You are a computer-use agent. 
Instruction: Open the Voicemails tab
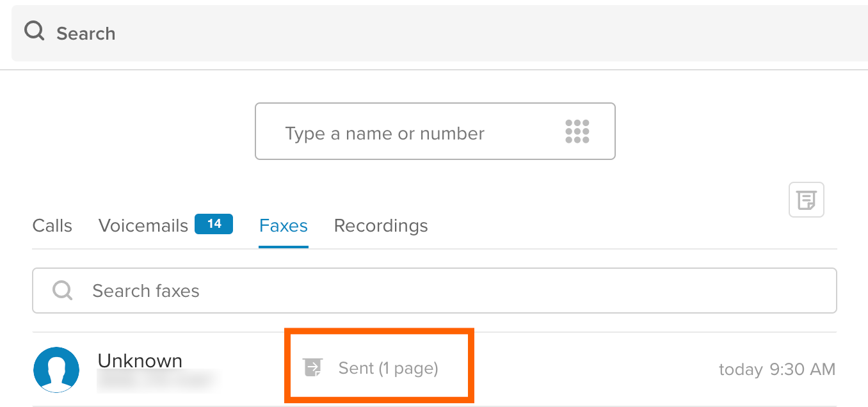[x=143, y=226]
